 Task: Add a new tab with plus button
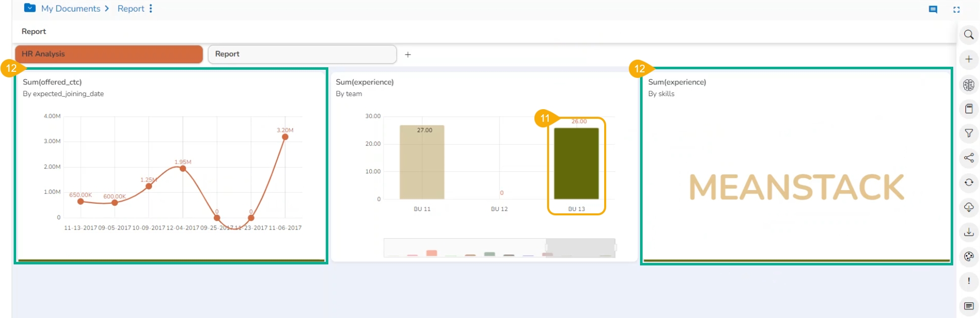coord(408,55)
